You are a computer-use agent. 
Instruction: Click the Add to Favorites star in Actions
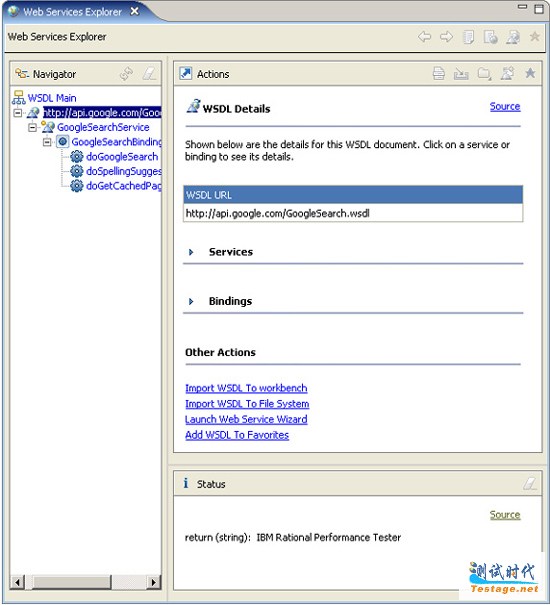click(530, 73)
